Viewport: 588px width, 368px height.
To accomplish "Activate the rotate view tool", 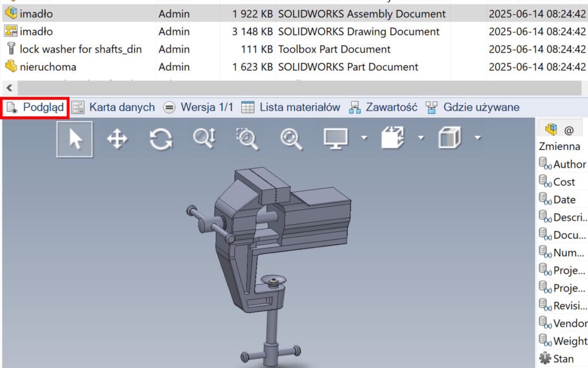I will (161, 139).
